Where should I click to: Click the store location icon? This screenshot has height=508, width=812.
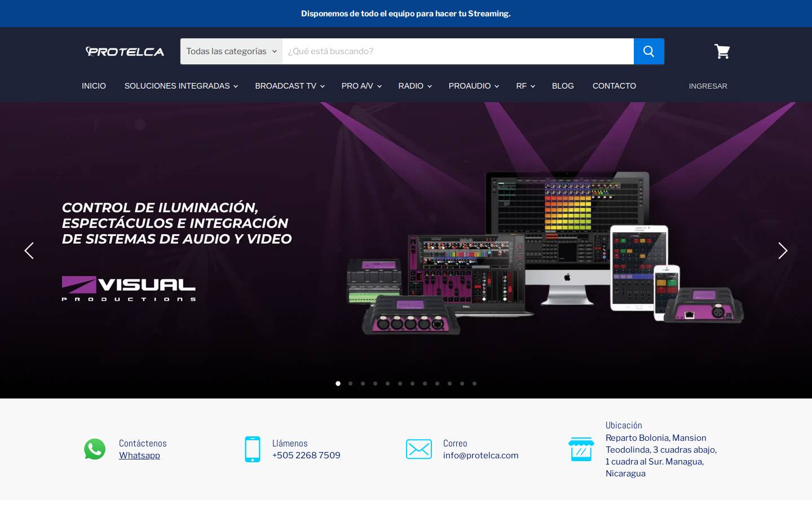pyautogui.click(x=581, y=449)
